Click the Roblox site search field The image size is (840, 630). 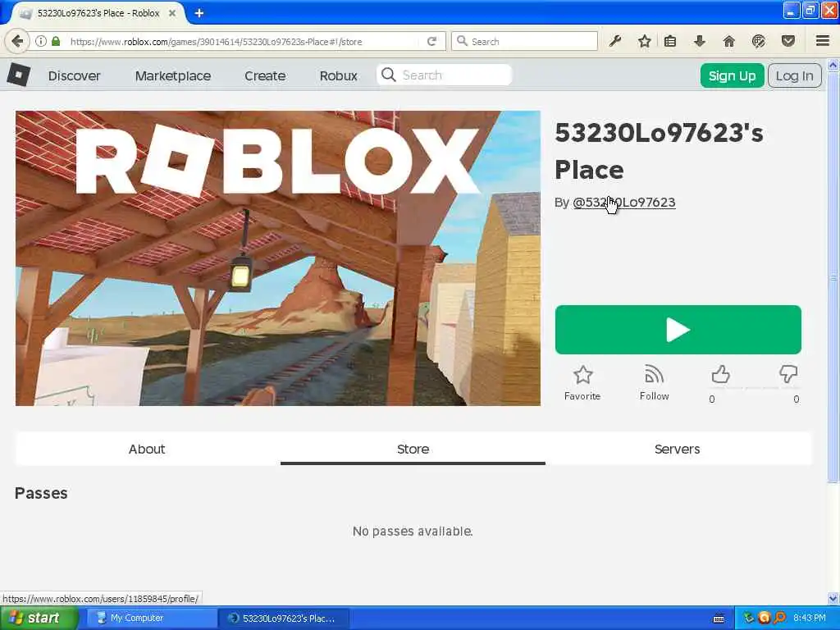444,75
